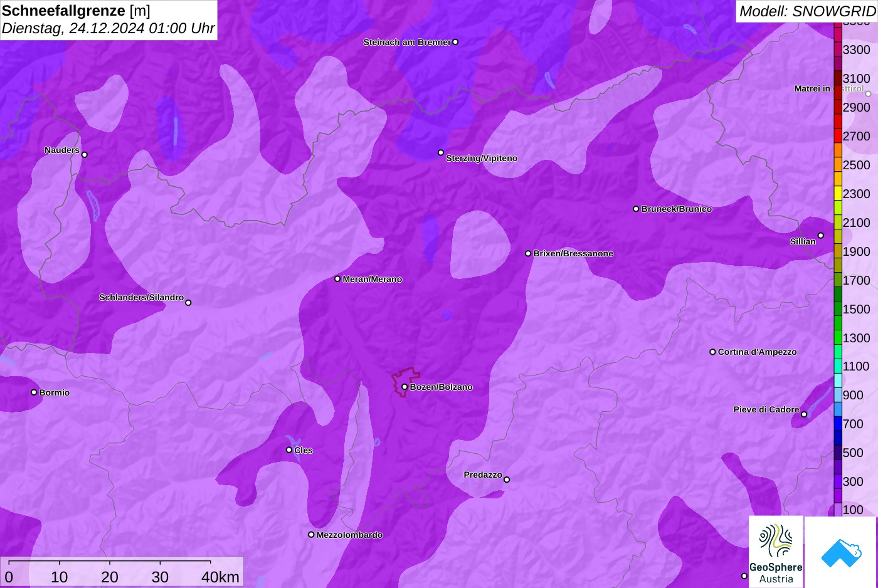Click the Schneefallgrenze [m] title

76,11
